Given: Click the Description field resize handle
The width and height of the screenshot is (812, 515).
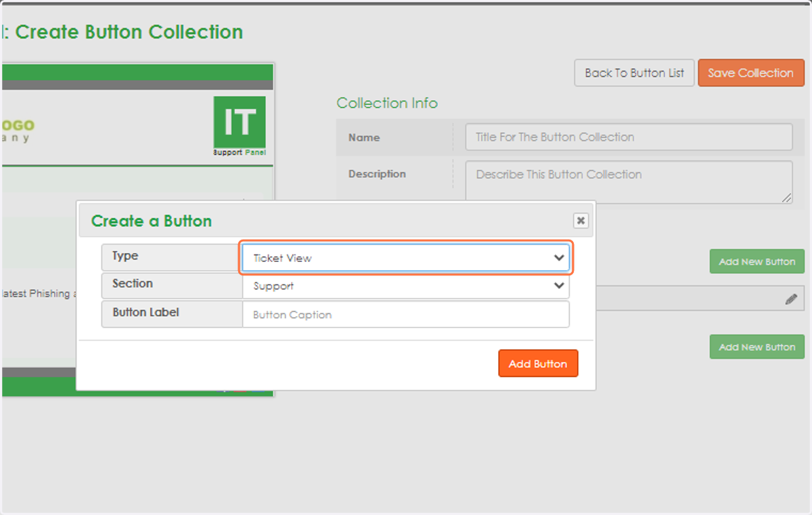Looking at the screenshot, I should [x=786, y=197].
